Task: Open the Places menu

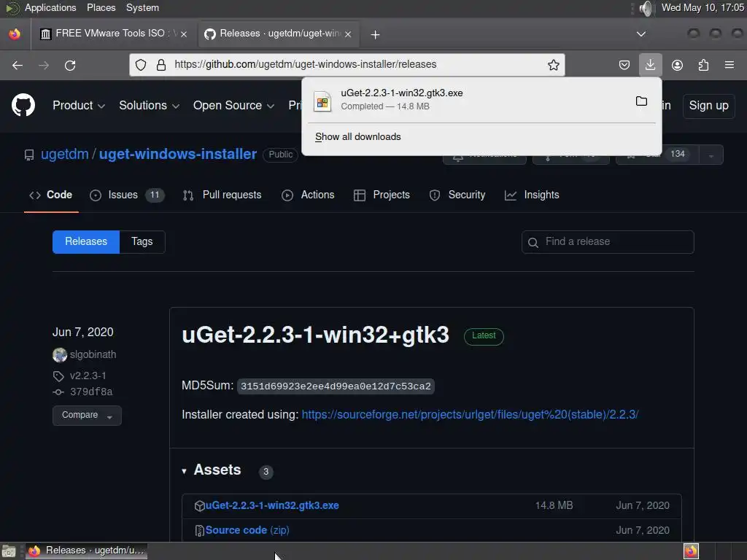Action: pyautogui.click(x=101, y=7)
